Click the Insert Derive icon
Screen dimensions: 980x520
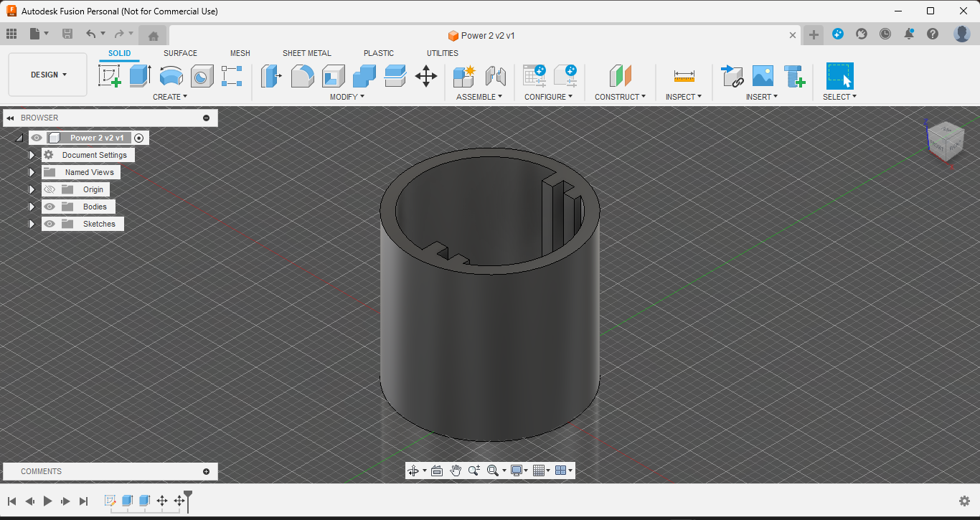(x=732, y=75)
